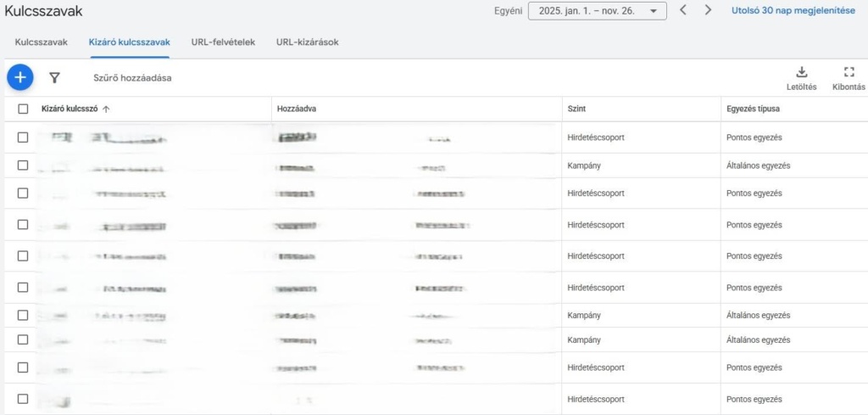The width and height of the screenshot is (868, 415).
Task: Click Általános egyezés in the second row
Action: (x=759, y=165)
